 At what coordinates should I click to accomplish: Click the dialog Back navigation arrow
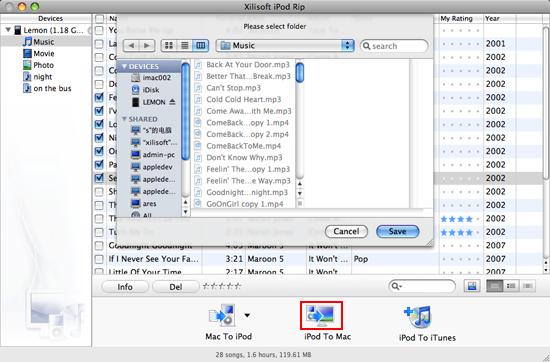click(x=131, y=45)
